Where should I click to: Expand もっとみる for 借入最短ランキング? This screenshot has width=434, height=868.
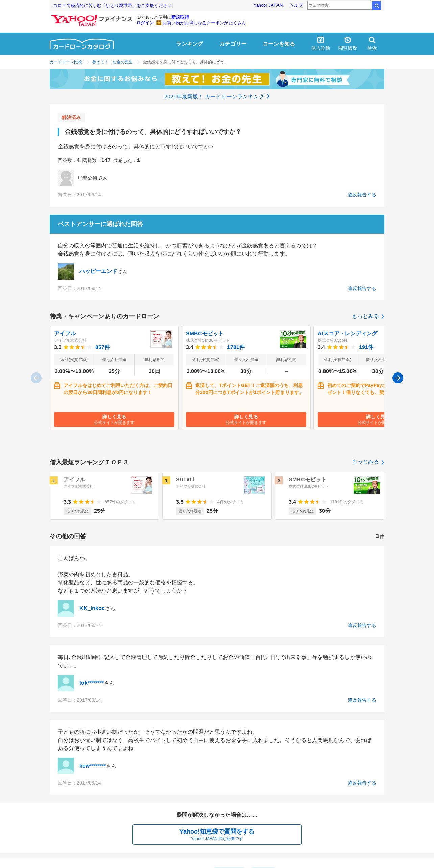click(x=368, y=462)
